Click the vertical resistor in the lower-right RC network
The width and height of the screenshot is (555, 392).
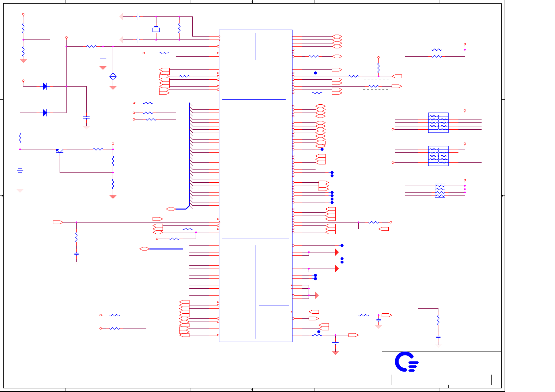click(438, 320)
